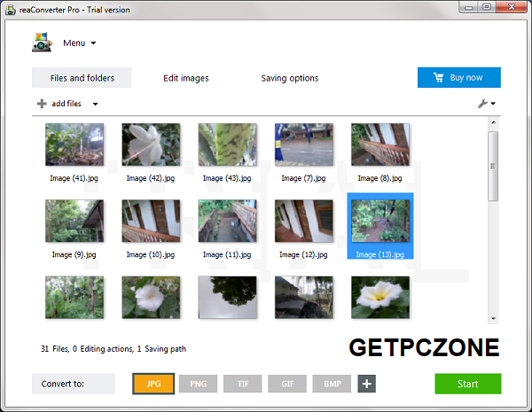Choose PNG as output format
532x412 pixels.
198,384
